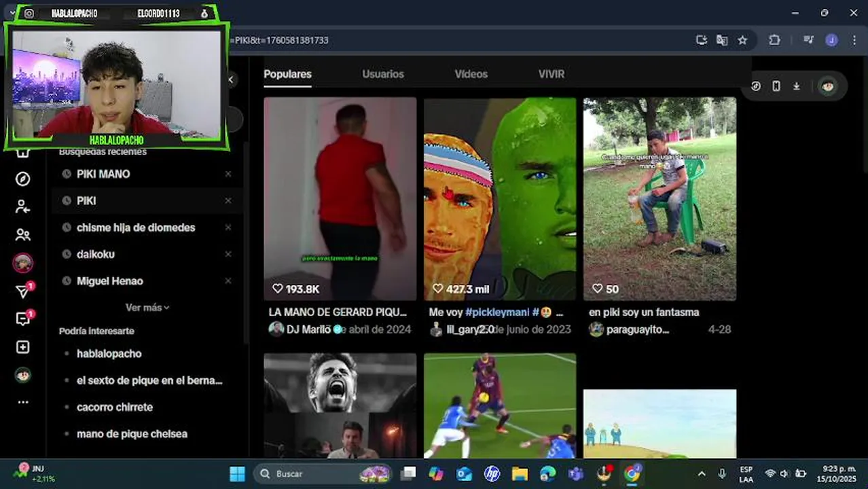868x489 pixels.
Task: Open the Chrome media control icon
Action: [808, 40]
